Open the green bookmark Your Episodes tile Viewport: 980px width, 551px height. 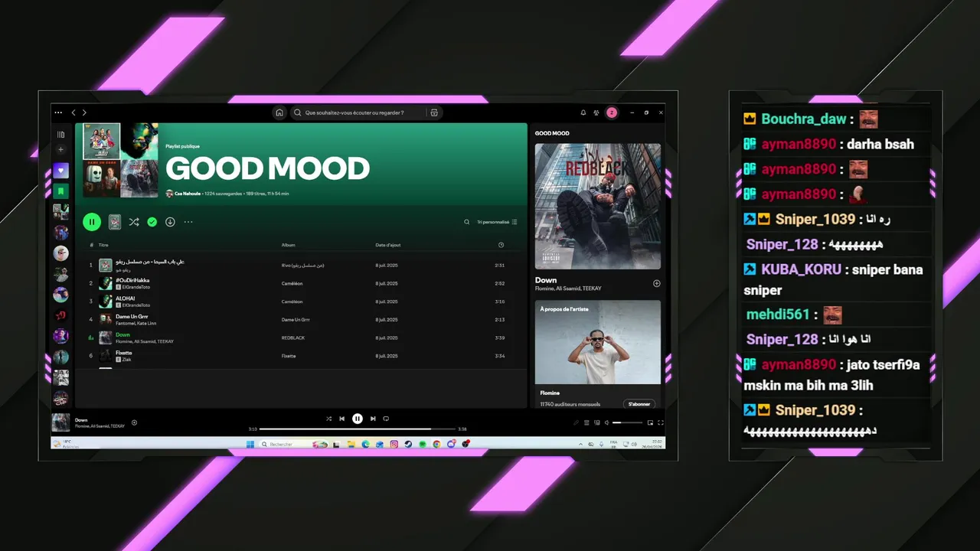(60, 191)
